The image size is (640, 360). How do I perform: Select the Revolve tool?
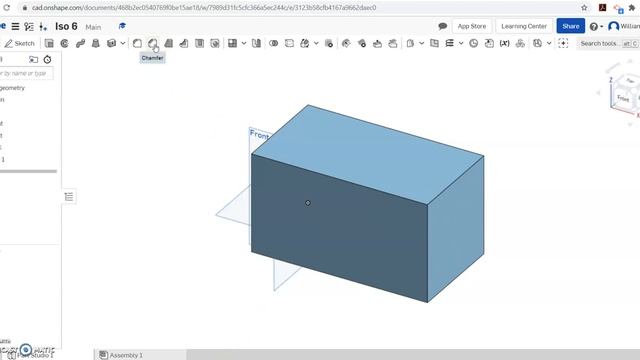tap(64, 43)
